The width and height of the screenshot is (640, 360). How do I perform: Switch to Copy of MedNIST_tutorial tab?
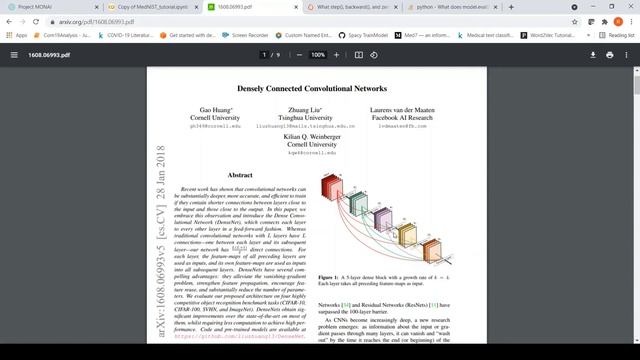click(x=153, y=7)
